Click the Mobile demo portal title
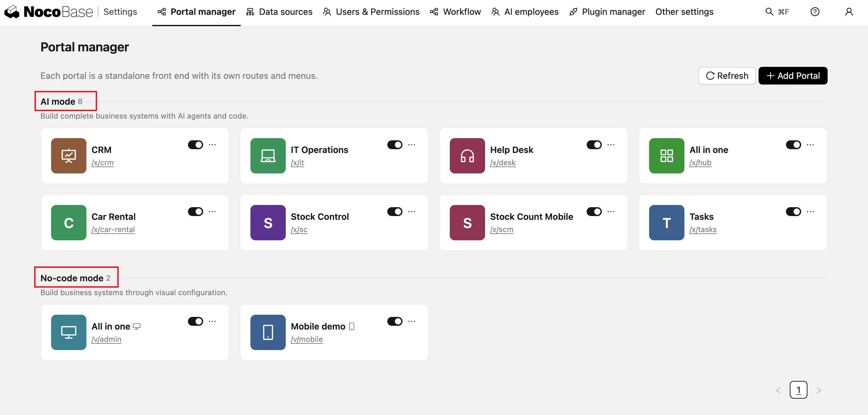Viewport: 868px width, 415px height. coord(318,326)
